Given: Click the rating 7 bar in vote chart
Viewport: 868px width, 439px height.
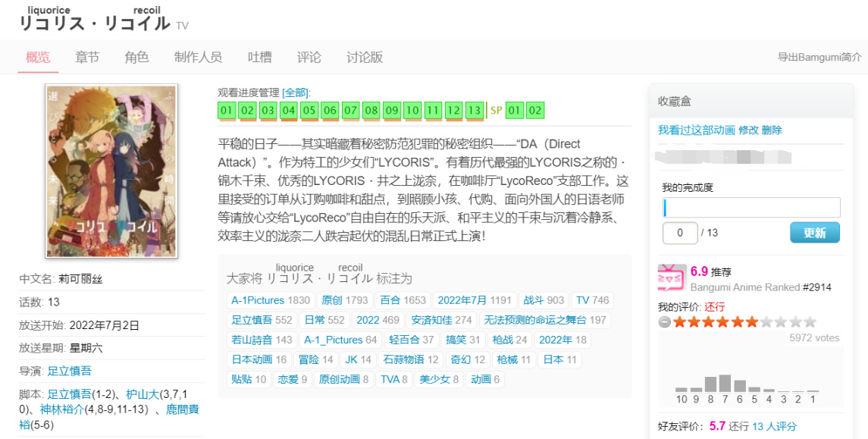Looking at the screenshot, I should click(725, 383).
